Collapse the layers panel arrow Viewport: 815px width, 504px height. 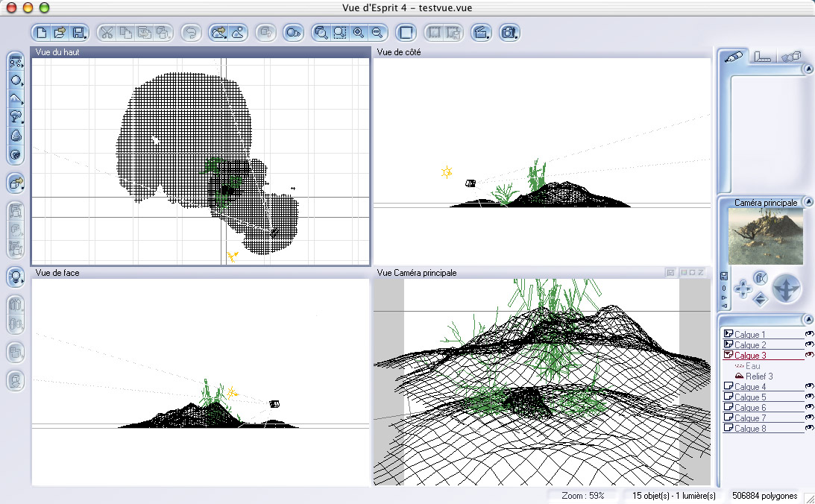[x=808, y=319]
